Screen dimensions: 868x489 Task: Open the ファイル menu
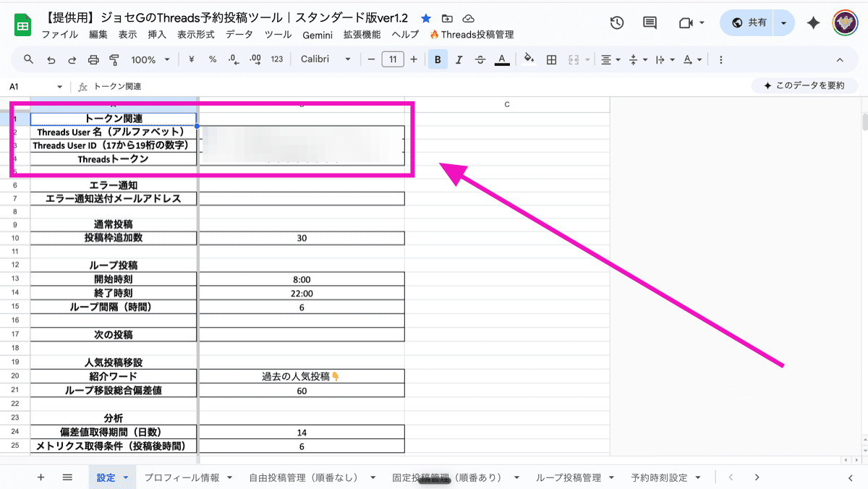click(60, 35)
